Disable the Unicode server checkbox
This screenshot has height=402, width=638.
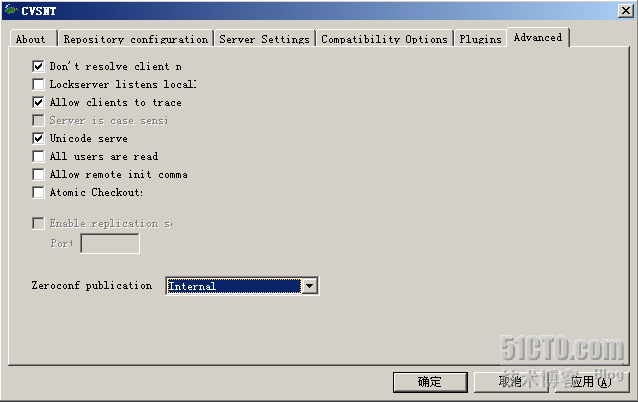click(x=39, y=138)
